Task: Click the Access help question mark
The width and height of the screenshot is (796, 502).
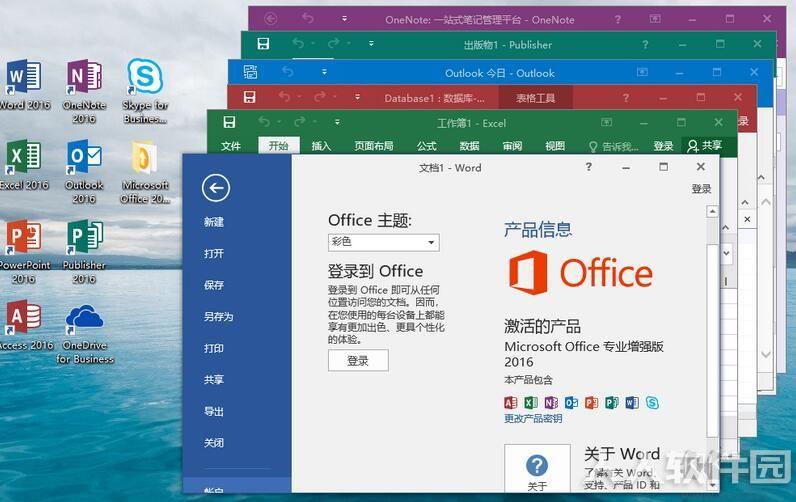Action: coord(625,97)
